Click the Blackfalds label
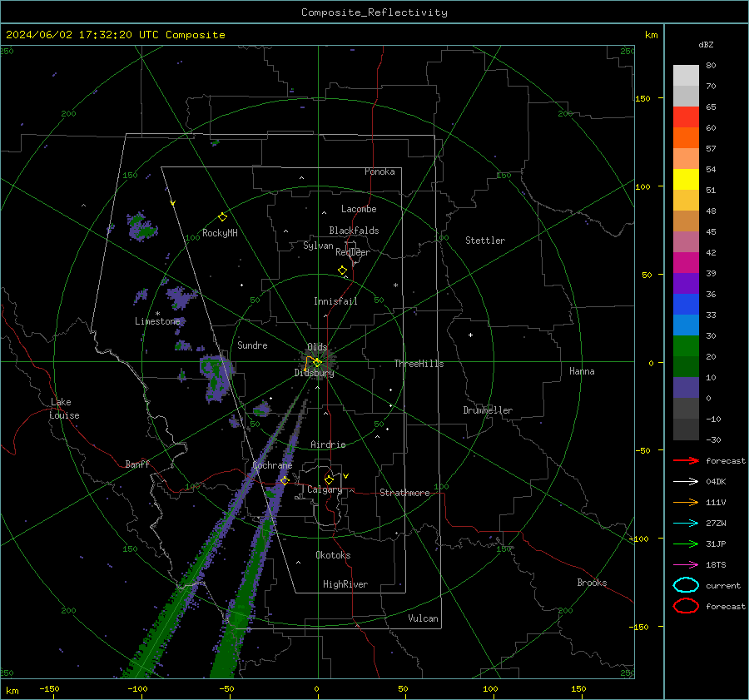 point(354,231)
